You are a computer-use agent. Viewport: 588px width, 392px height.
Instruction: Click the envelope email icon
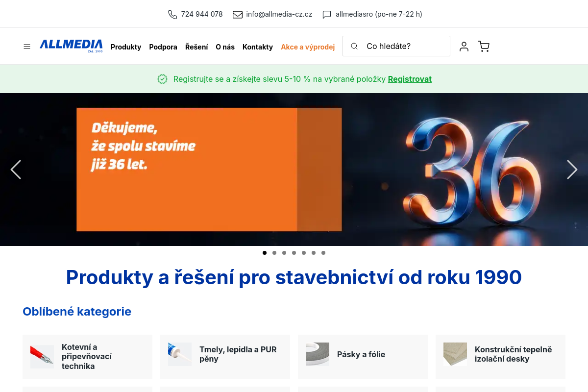[238, 15]
